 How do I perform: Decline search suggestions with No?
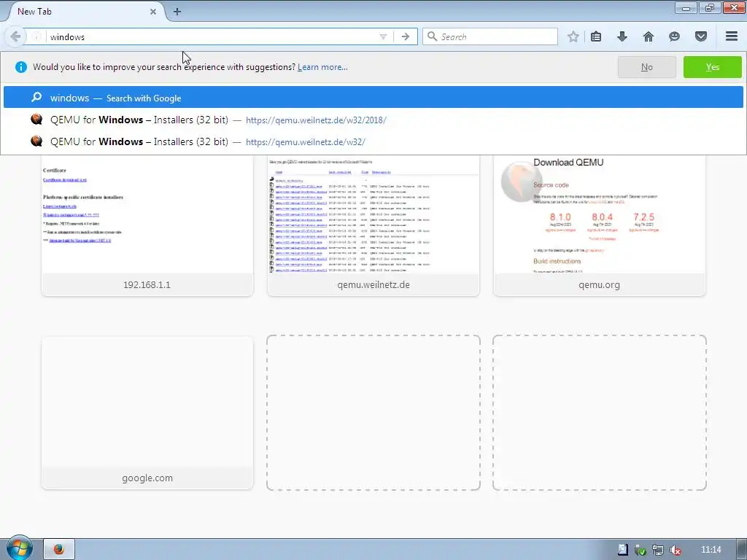click(x=646, y=67)
